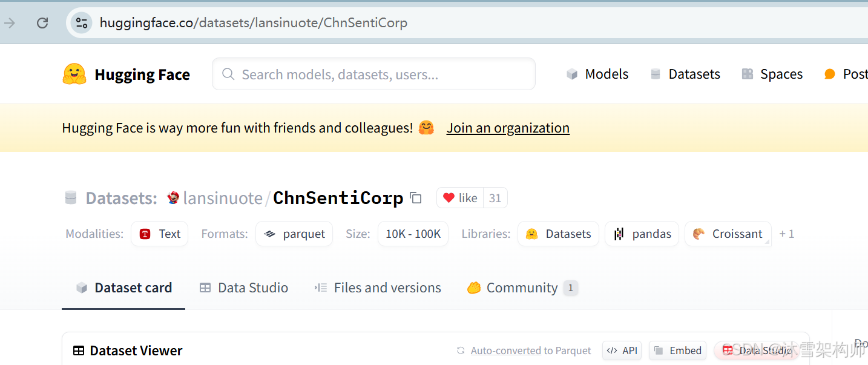Click the pandas library tag
Image resolution: width=868 pixels, height=365 pixels.
point(642,234)
